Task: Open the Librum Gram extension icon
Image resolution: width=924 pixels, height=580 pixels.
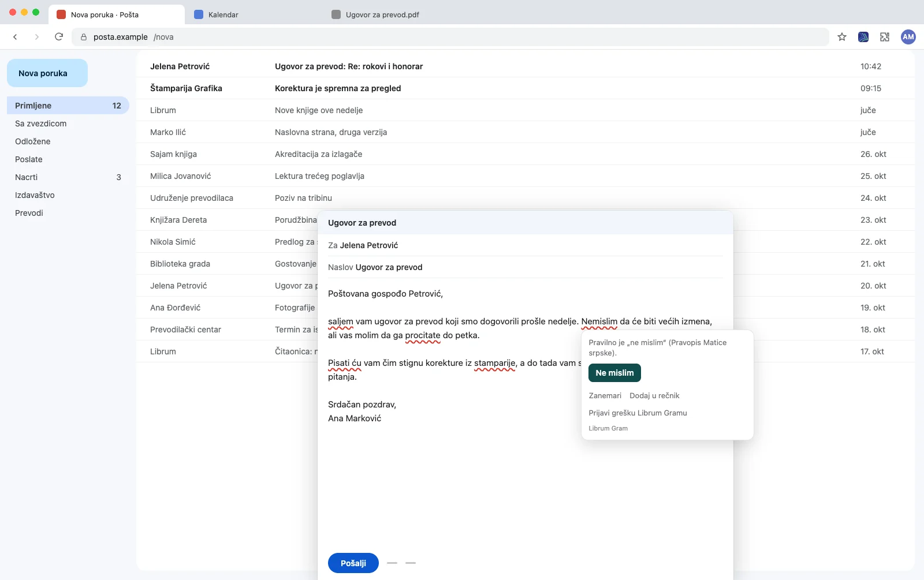Action: 863,37
